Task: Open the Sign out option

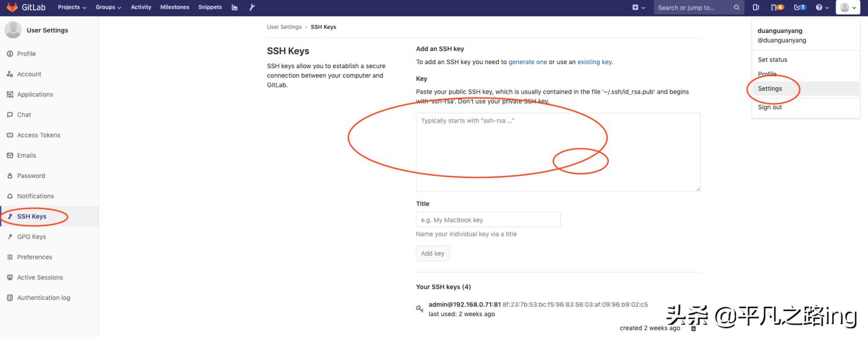Action: point(770,107)
